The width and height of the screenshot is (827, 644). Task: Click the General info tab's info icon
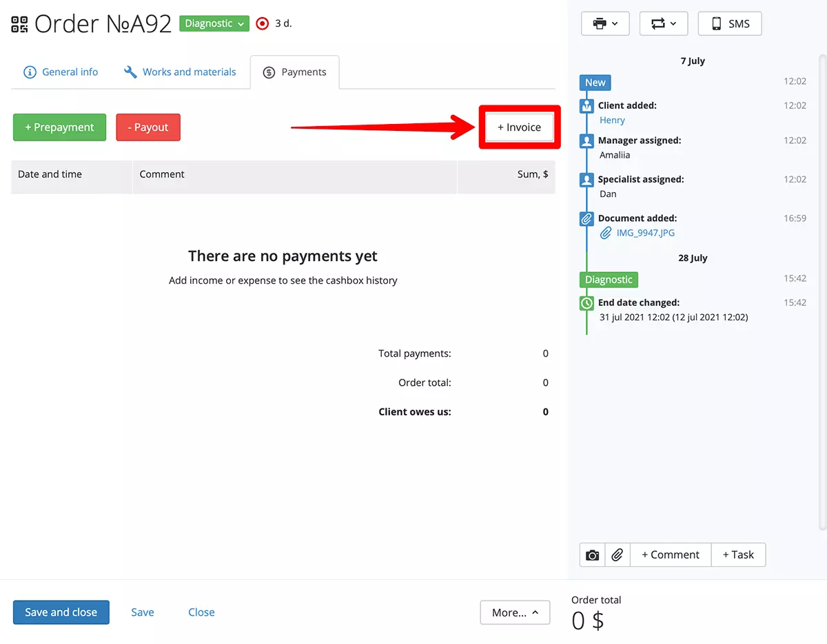30,72
